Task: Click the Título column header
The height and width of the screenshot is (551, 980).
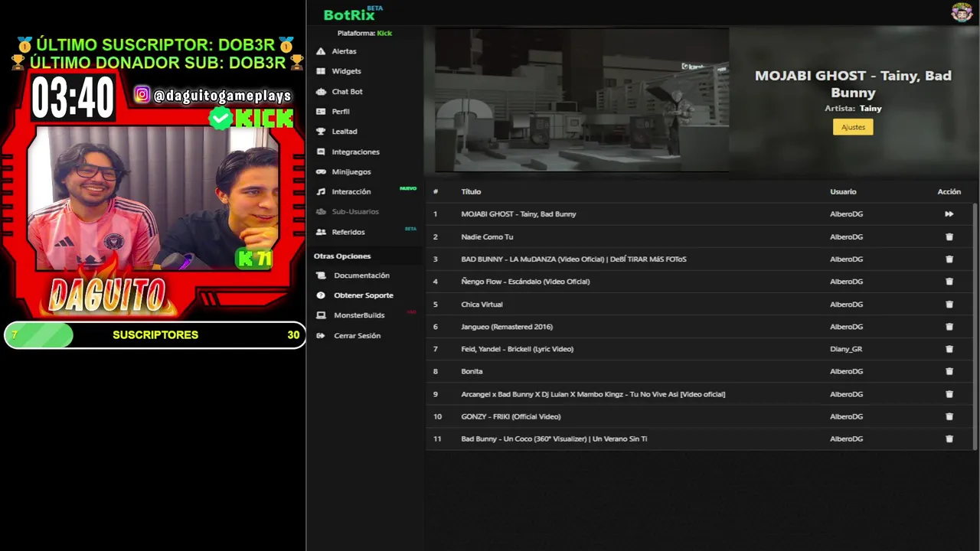Action: point(471,192)
